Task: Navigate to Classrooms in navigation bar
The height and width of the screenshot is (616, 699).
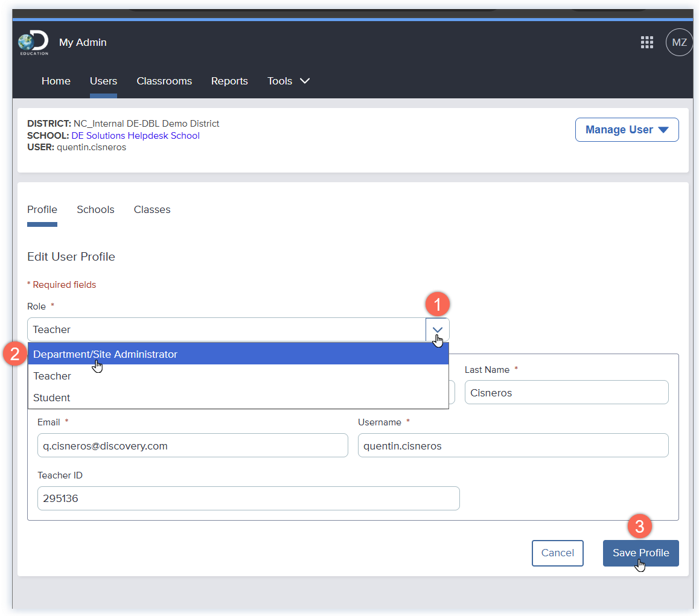Action: (x=164, y=81)
